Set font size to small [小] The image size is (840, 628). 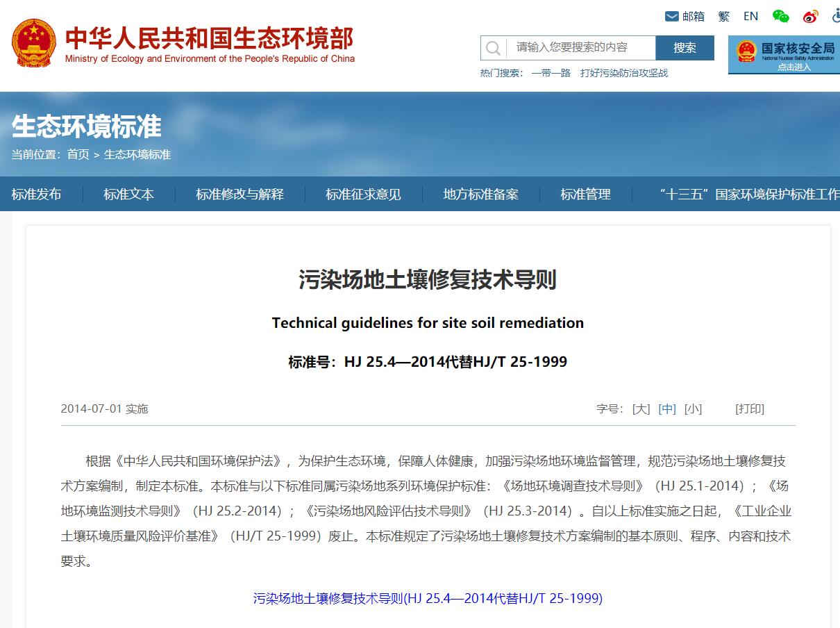click(x=693, y=408)
